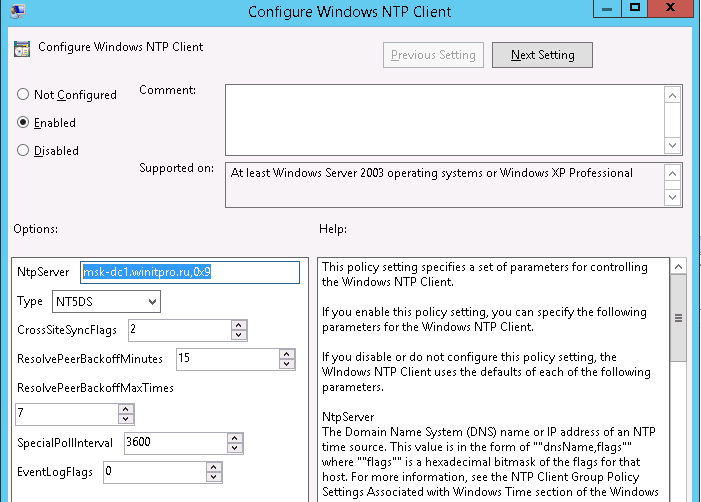Increase EventLogFlags with up arrow
Viewport: 701px width, 502px height.
click(214, 468)
